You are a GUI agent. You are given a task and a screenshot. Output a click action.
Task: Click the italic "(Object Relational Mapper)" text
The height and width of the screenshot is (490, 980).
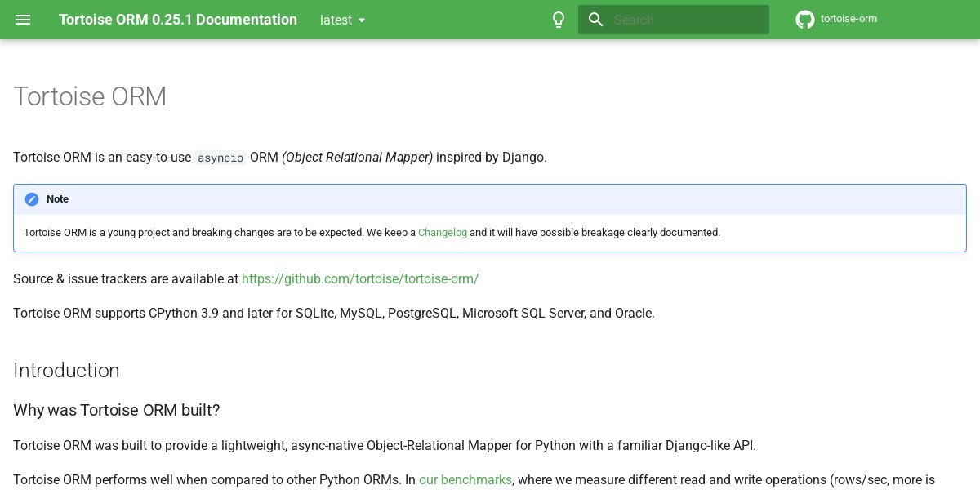coord(357,157)
